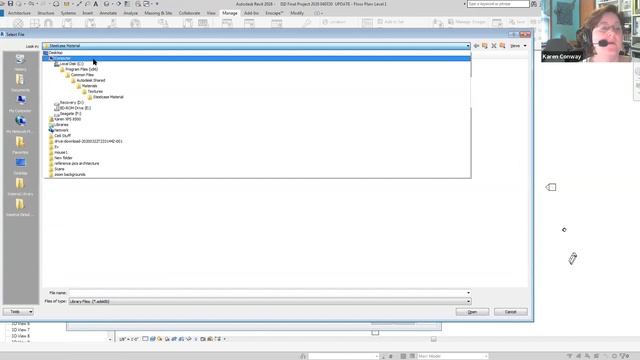Screen dimensions: 640x360
Task: Open the File name dropdown arrow
Action: pyautogui.click(x=468, y=293)
